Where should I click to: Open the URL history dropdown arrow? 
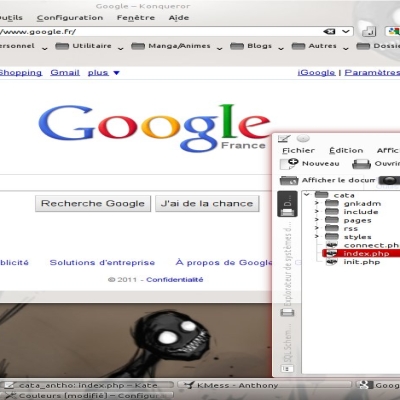(x=346, y=32)
